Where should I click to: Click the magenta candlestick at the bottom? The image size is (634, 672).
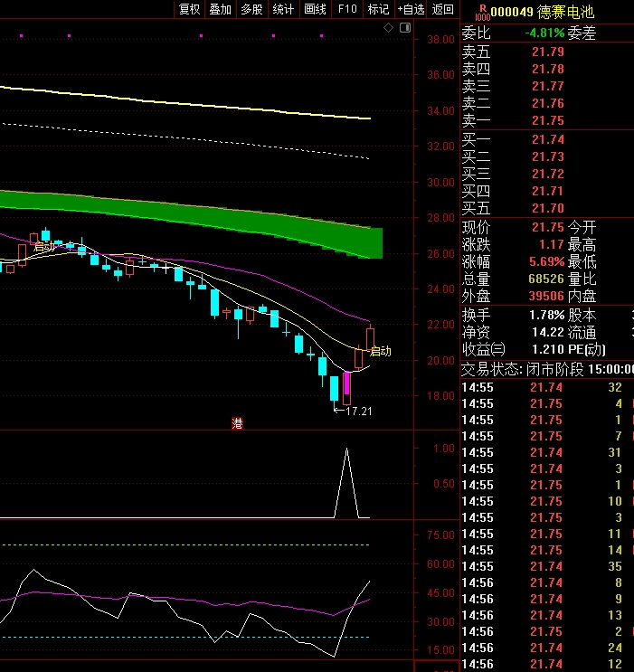tap(346, 388)
